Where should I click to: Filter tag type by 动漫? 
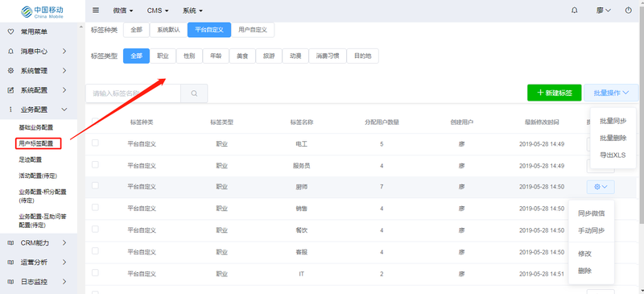[x=295, y=56]
